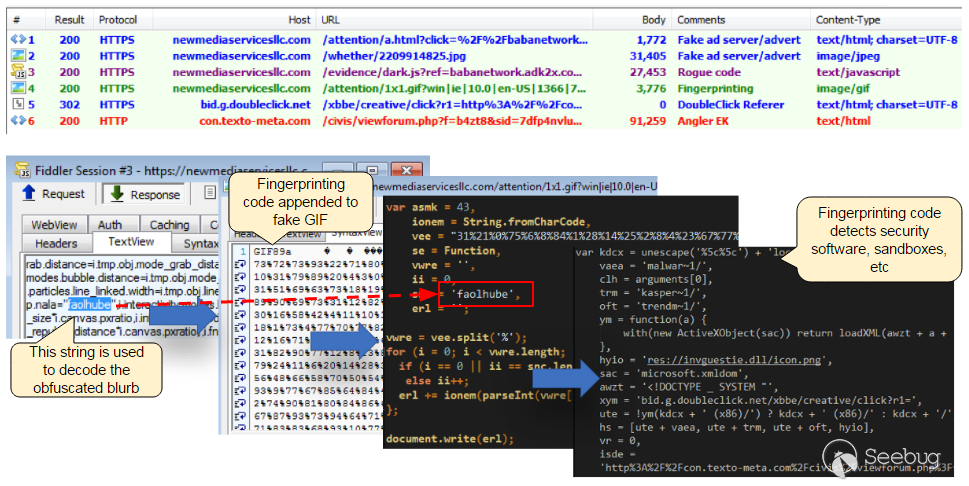Select session 3 JavaScript file icon
The width and height of the screenshot is (969, 486).
click(x=17, y=72)
